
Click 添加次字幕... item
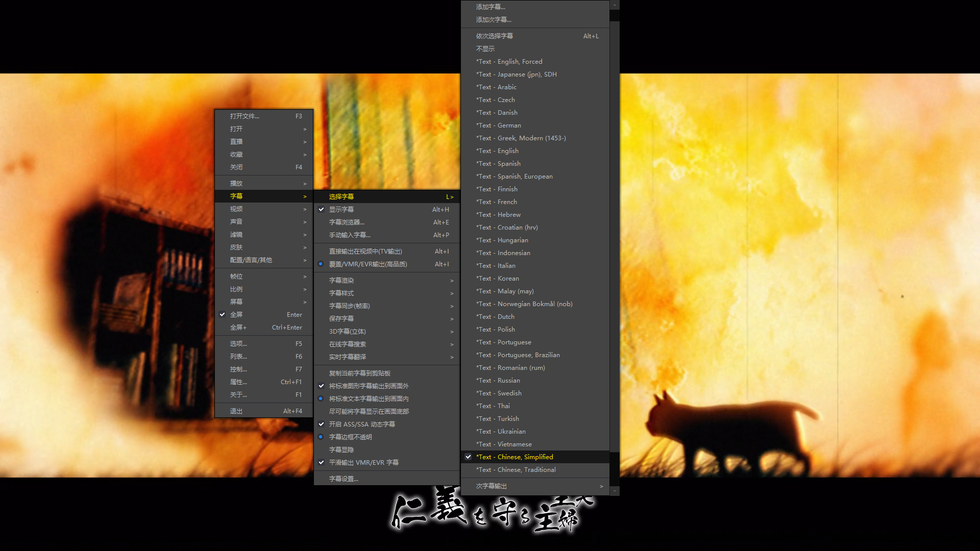(535, 20)
